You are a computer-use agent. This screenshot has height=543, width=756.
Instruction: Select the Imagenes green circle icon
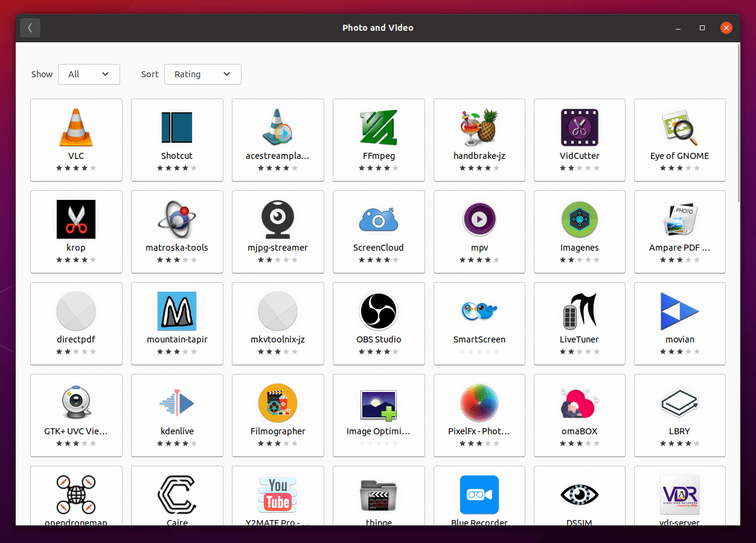point(580,219)
